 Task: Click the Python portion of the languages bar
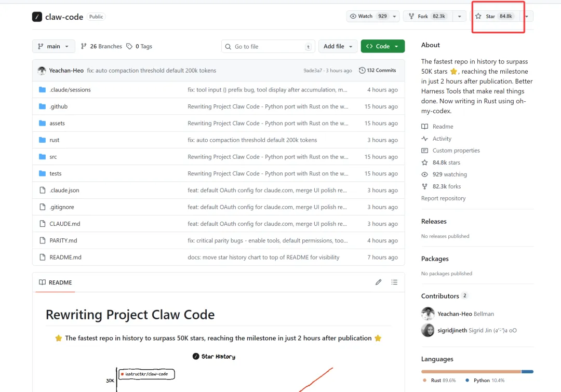tap(527, 372)
